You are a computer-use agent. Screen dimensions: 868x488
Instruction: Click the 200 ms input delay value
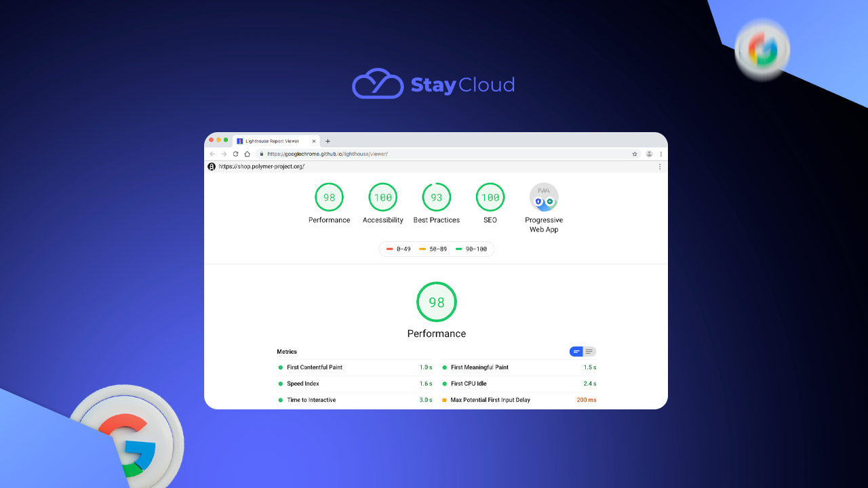point(587,400)
